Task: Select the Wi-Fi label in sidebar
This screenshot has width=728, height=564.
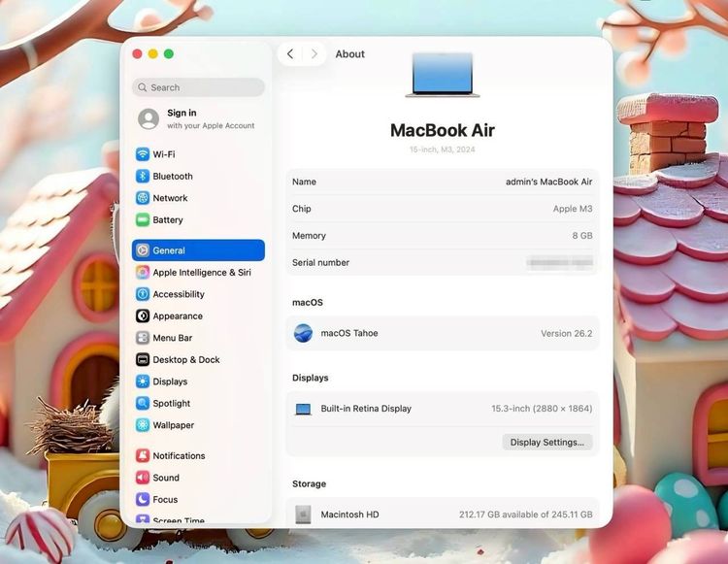Action: click(164, 154)
